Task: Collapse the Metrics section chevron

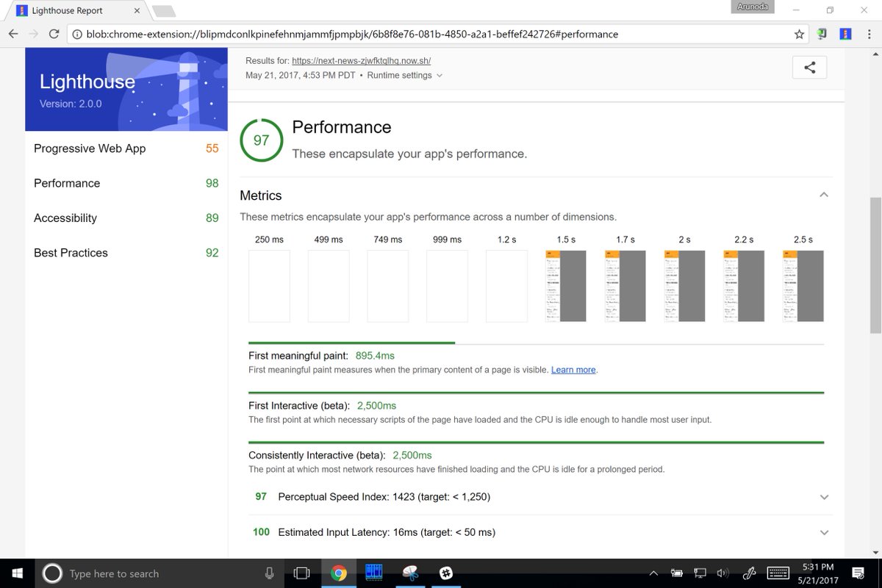Action: 824,195
